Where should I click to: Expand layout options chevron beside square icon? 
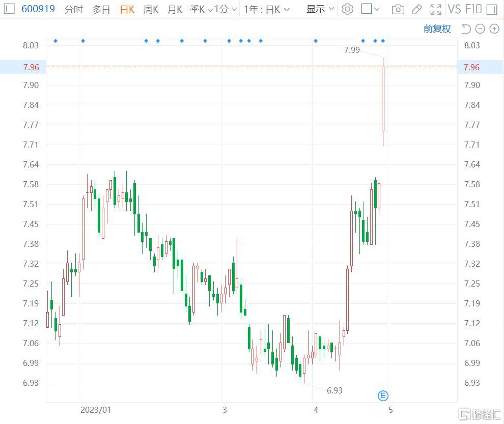pos(377,9)
